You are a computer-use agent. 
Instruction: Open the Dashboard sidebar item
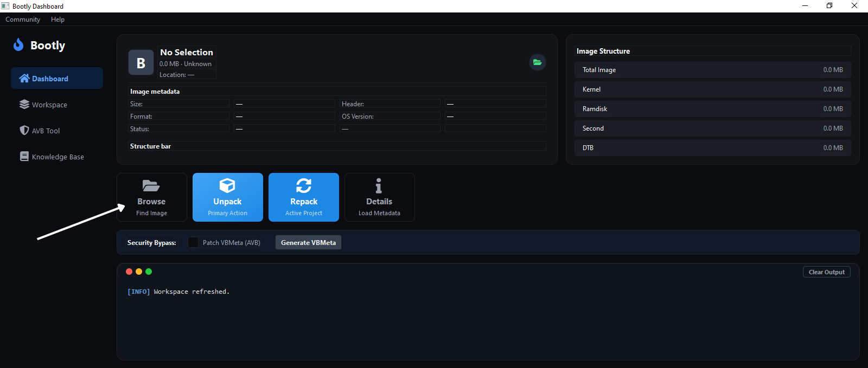pos(57,78)
